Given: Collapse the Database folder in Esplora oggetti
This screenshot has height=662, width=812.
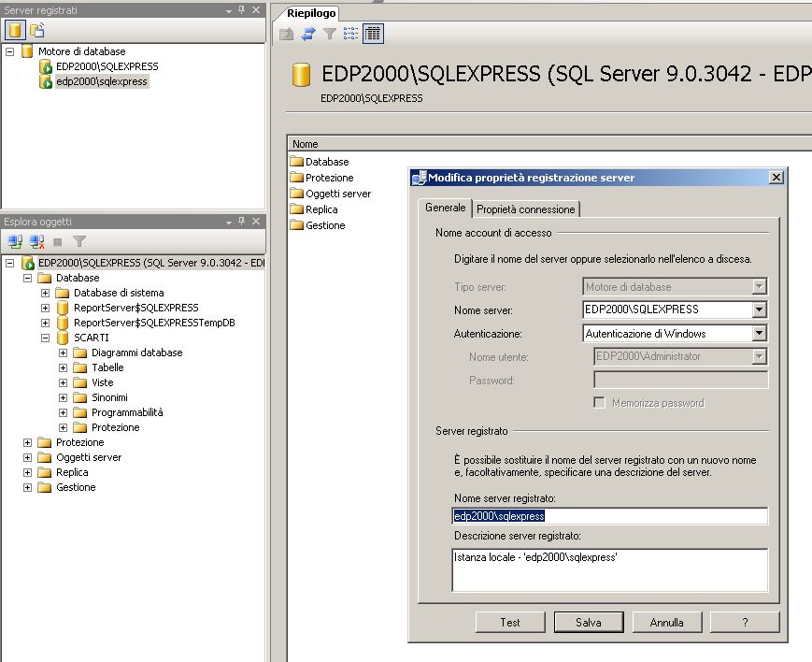Looking at the screenshot, I should pos(27,278).
